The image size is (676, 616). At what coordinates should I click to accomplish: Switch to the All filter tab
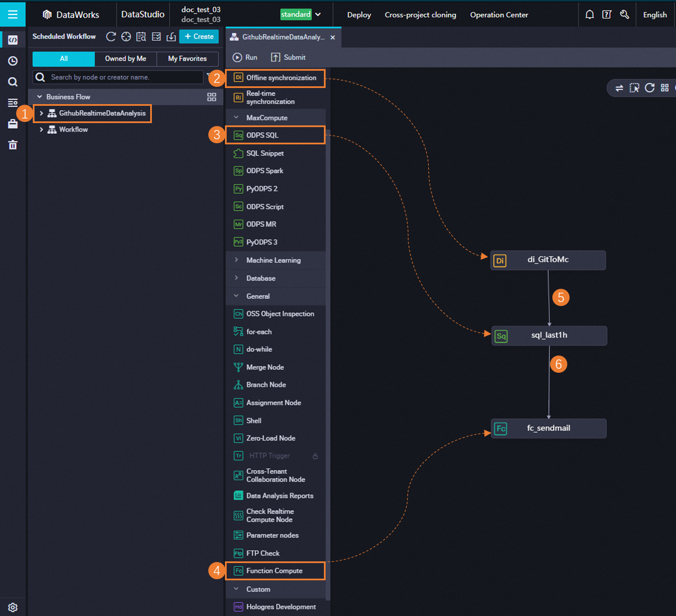pos(64,59)
